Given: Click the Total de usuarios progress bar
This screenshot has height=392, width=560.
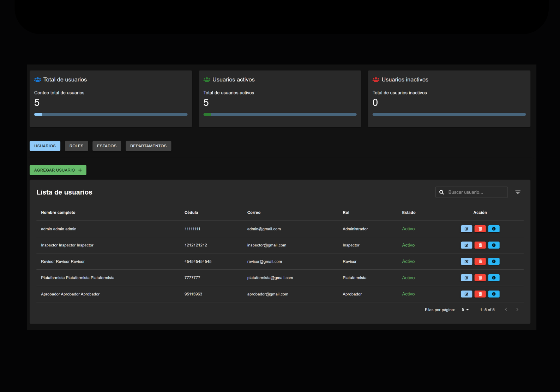Looking at the screenshot, I should point(111,114).
